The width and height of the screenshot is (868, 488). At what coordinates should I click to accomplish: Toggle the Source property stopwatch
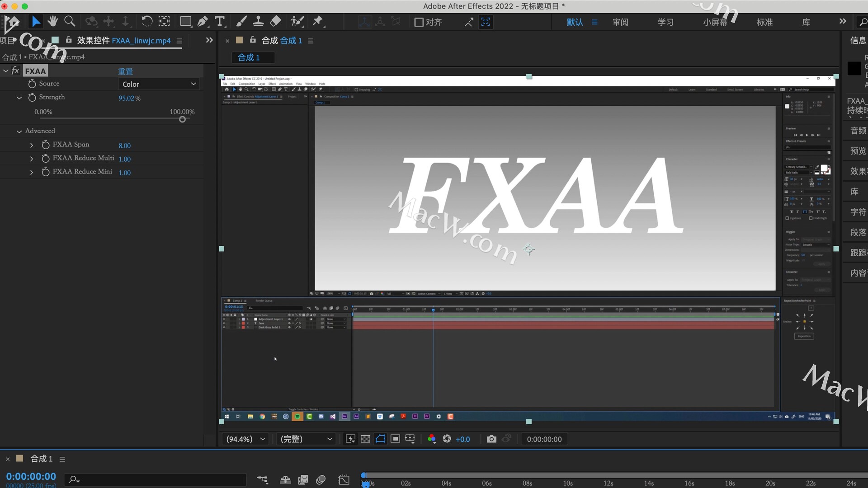click(x=32, y=84)
